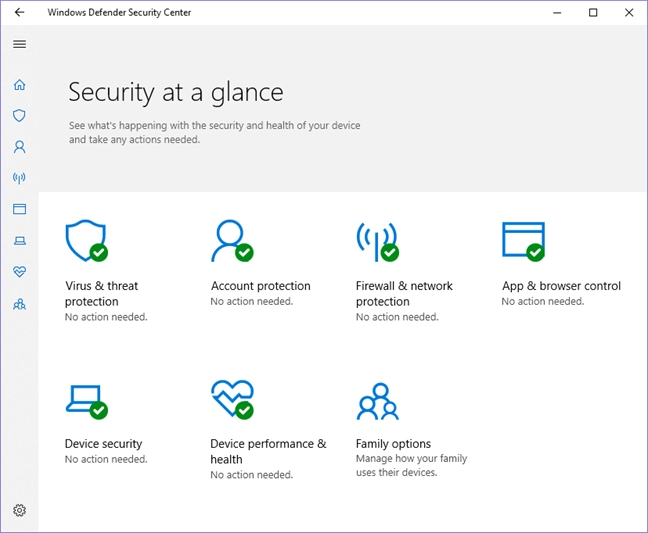Image resolution: width=648 pixels, height=533 pixels.
Task: Open the Account protection title
Action: [260, 286]
